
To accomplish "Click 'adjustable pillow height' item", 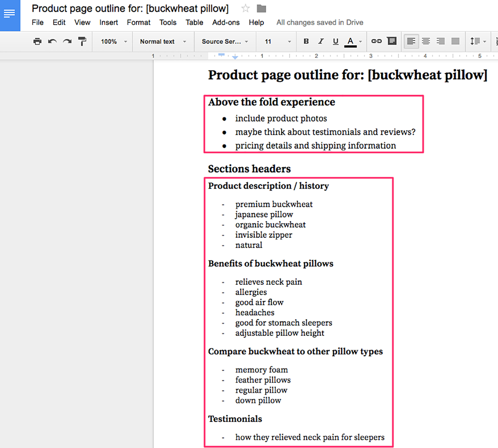I will pos(280,333).
